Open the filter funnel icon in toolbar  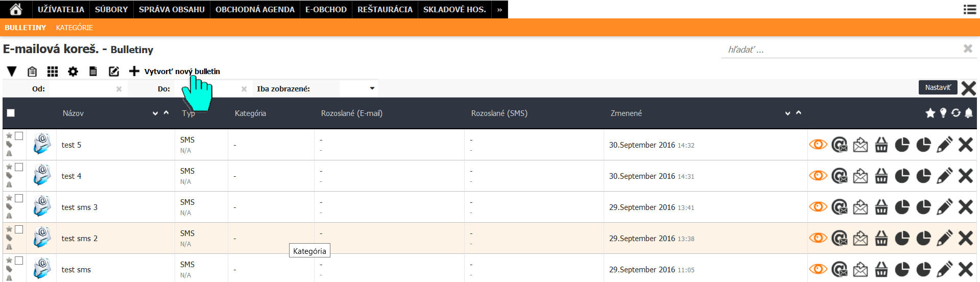(x=12, y=72)
